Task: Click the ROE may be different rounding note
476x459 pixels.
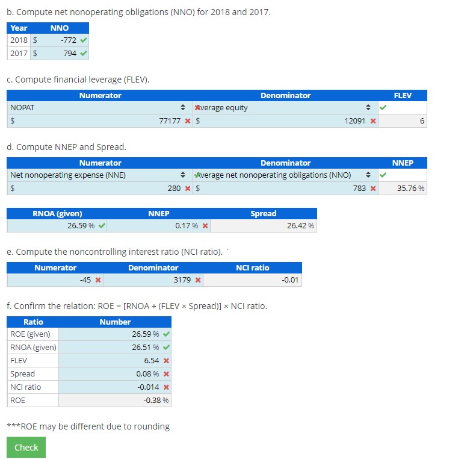Action: point(88,426)
